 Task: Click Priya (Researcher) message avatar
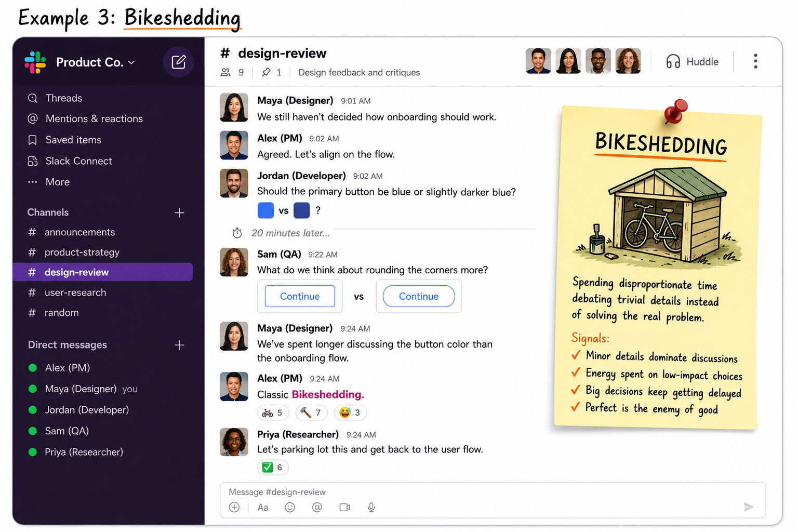click(x=234, y=442)
